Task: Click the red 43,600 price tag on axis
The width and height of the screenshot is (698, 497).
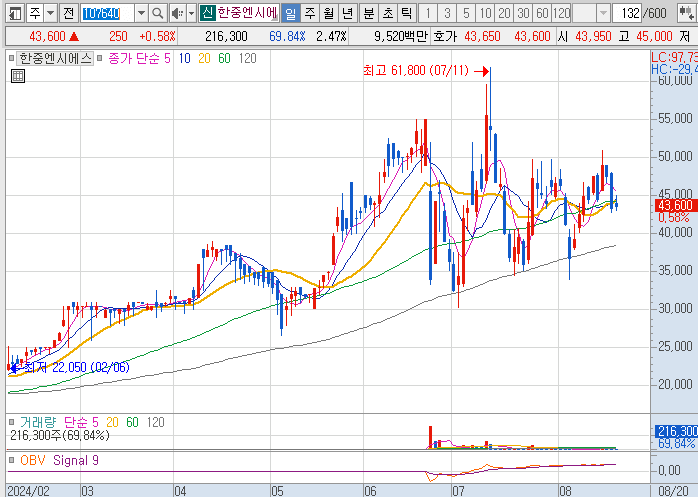Action: [x=676, y=205]
